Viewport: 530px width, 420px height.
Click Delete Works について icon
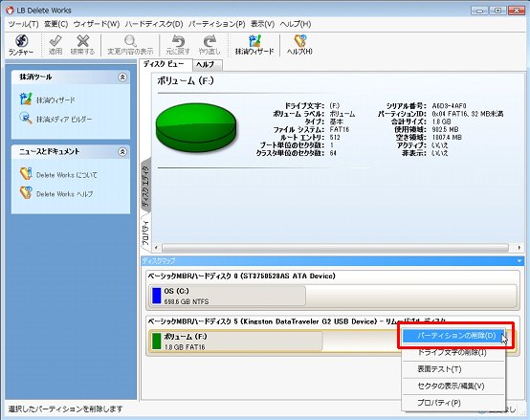[x=26, y=174]
